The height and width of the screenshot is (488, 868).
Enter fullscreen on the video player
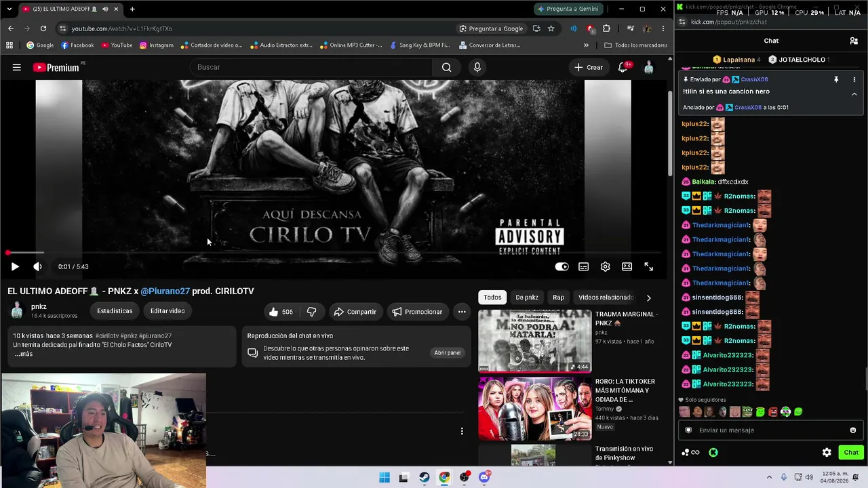[649, 267]
